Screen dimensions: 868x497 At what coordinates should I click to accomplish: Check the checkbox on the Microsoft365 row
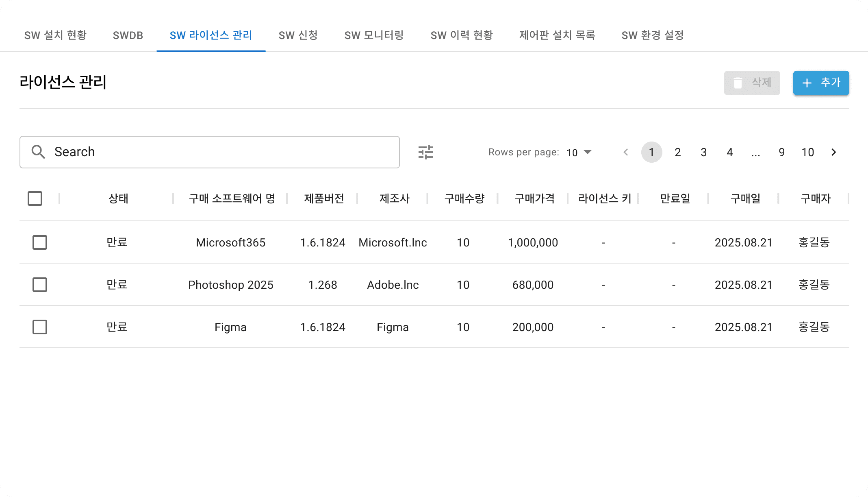click(39, 242)
